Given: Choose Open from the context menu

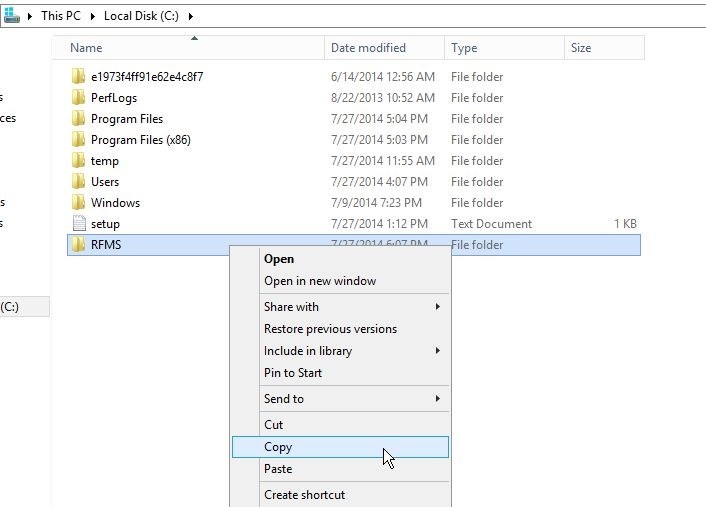Looking at the screenshot, I should pos(340,259).
